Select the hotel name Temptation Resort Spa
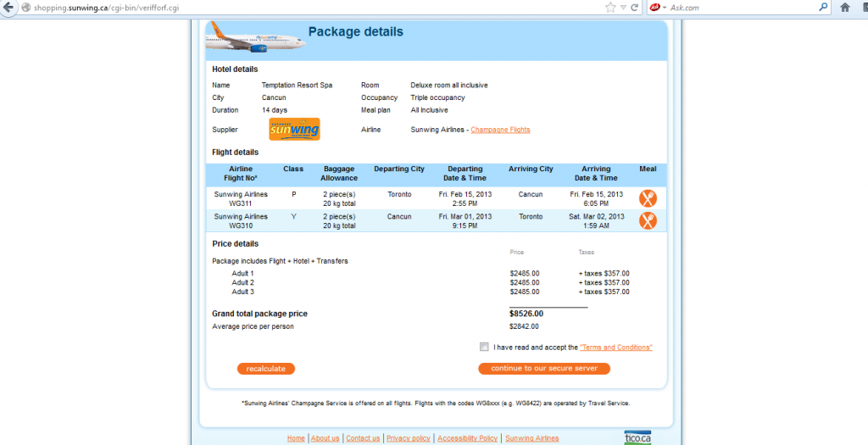 297,86
